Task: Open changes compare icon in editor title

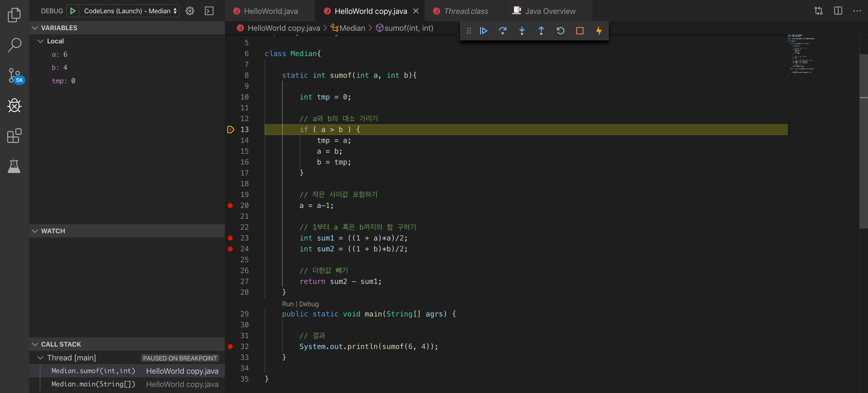Action: coord(819,11)
